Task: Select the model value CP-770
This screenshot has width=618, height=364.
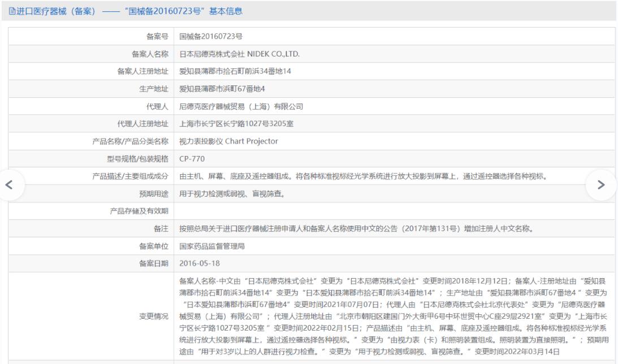Action: [x=192, y=159]
